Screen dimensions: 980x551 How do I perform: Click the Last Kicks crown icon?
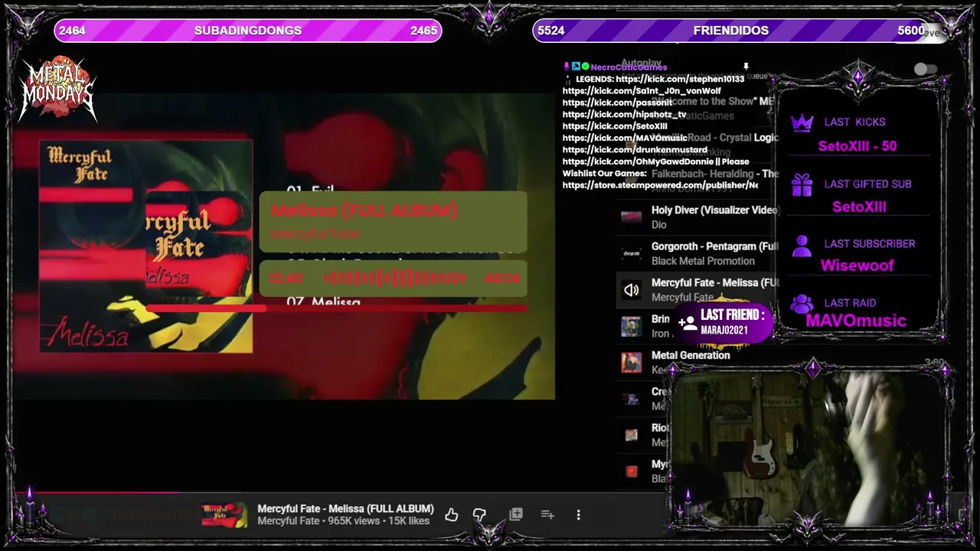802,122
